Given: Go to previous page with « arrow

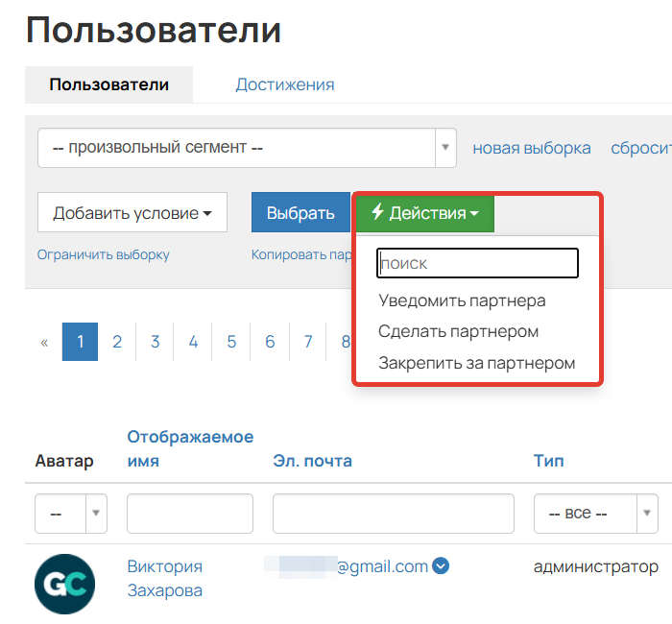Looking at the screenshot, I should click(44, 342).
